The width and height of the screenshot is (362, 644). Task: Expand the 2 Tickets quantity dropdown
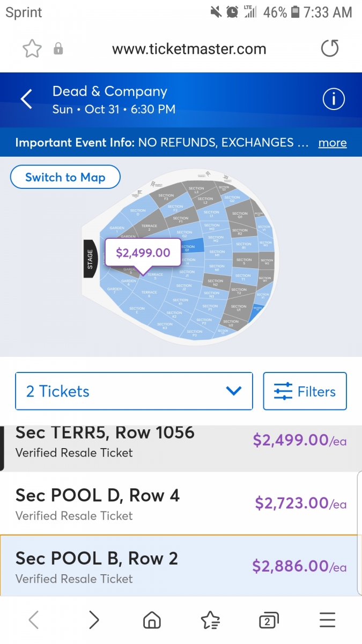(x=134, y=391)
